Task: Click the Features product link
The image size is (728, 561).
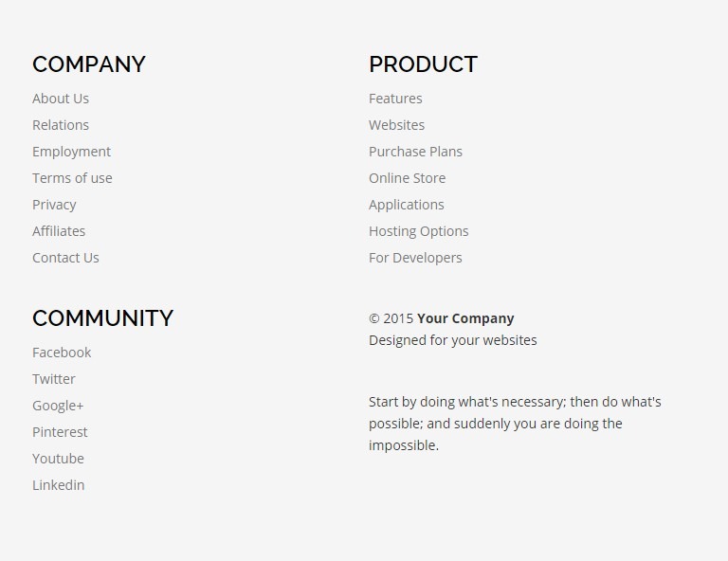Action: (x=395, y=99)
